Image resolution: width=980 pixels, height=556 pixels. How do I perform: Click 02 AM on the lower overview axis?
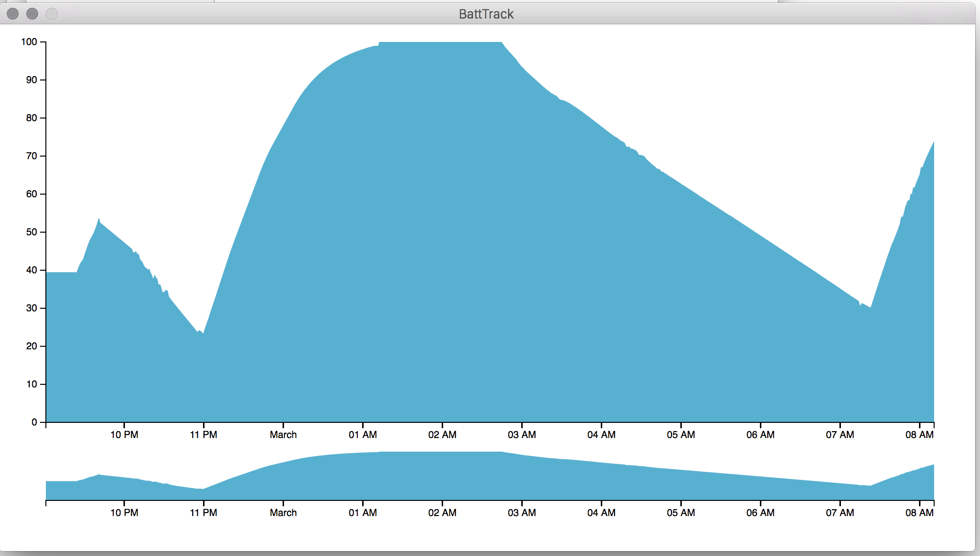(442, 513)
